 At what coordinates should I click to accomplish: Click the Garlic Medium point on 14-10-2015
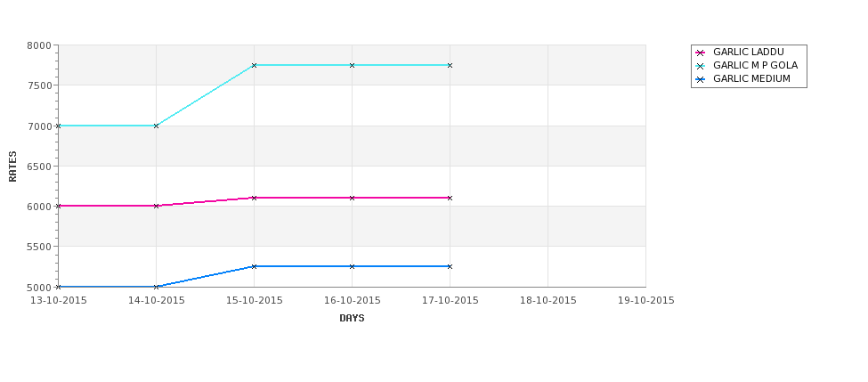(x=156, y=287)
